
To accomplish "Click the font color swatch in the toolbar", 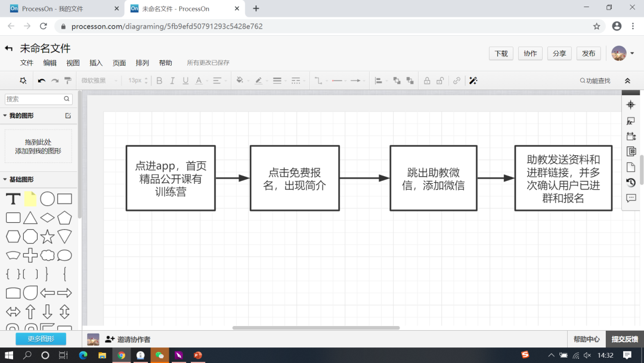I will pyautogui.click(x=199, y=80).
